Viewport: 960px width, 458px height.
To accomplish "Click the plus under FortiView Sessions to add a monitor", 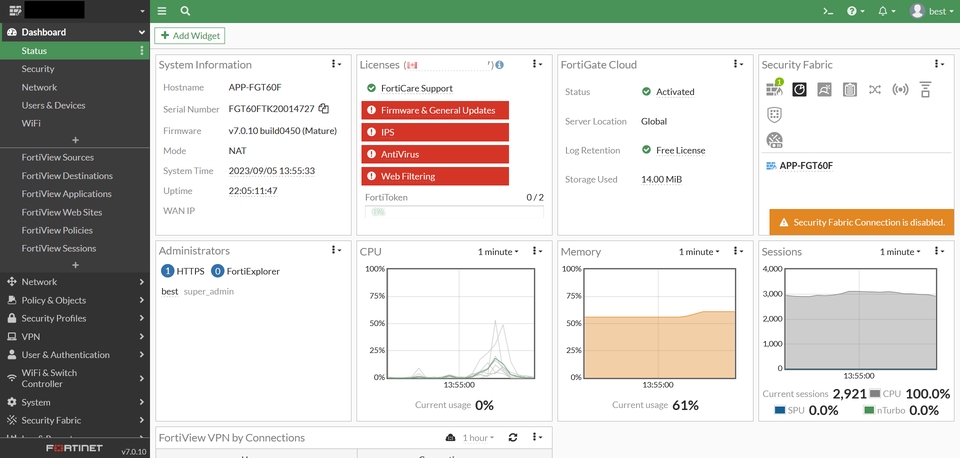I will [75, 265].
